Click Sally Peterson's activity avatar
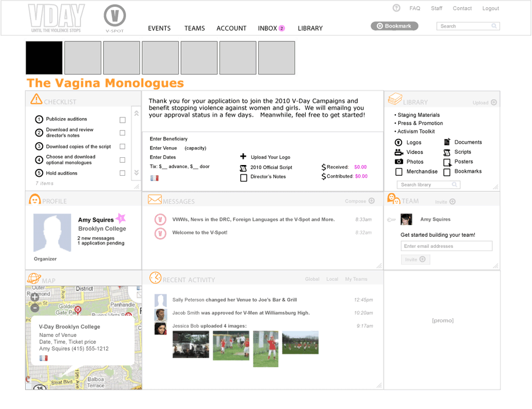 pyautogui.click(x=161, y=300)
